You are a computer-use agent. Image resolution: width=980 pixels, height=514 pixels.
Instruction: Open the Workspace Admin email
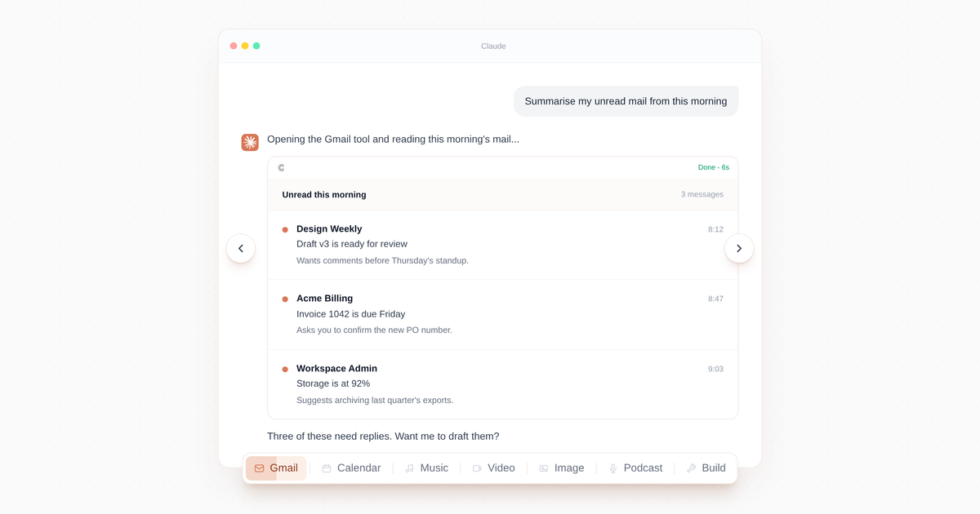[x=502, y=384]
